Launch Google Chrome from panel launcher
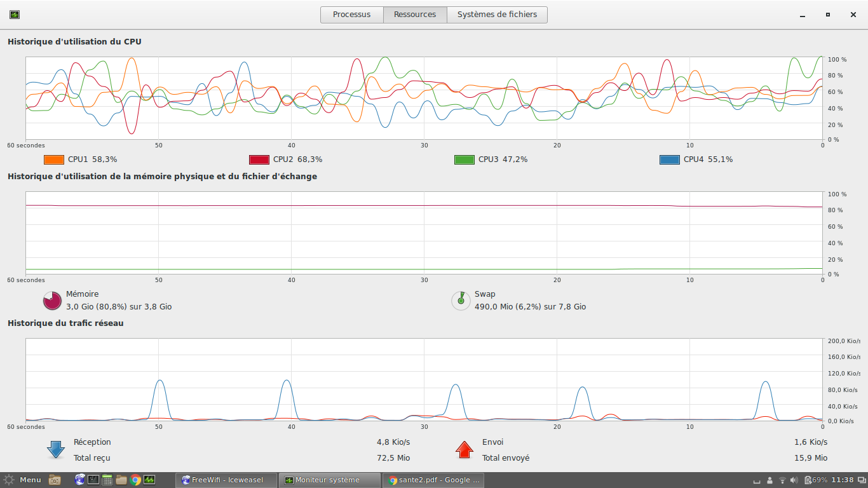This screenshot has height=488, width=868. 135,480
